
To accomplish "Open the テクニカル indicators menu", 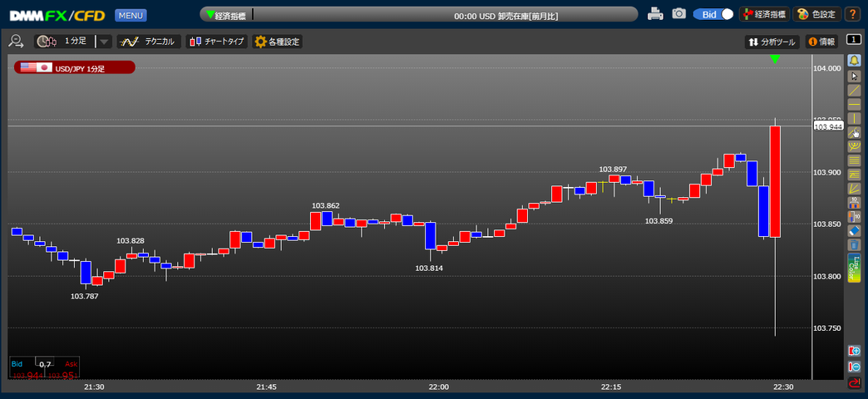I will 149,42.
